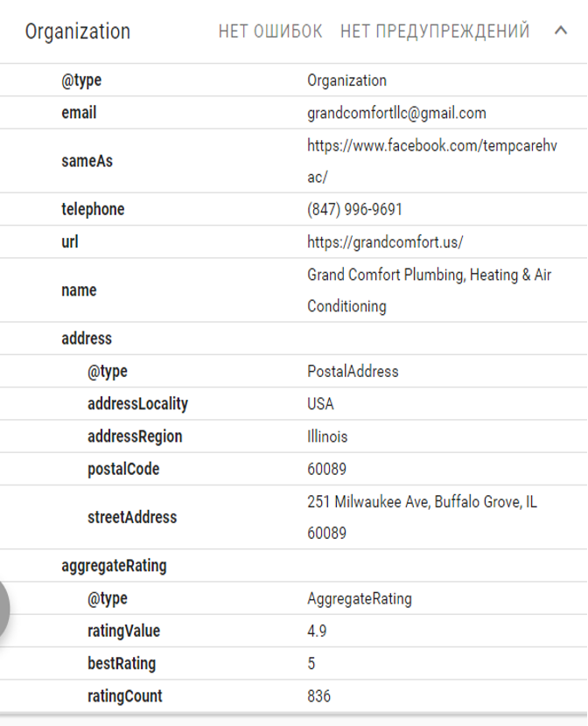Select the НЕТ ОШИБОК status label
The height and width of the screenshot is (726, 588).
pyautogui.click(x=270, y=31)
